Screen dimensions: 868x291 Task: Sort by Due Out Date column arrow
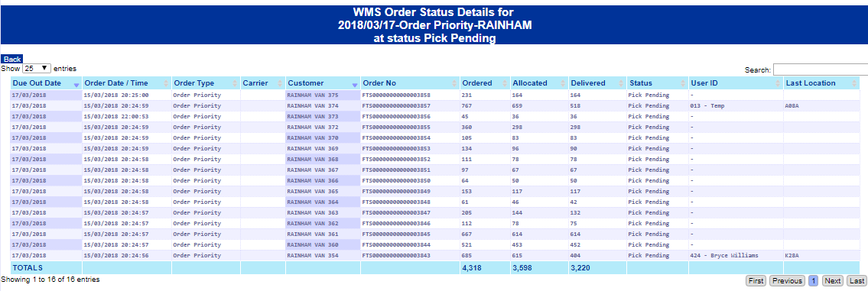(76, 84)
